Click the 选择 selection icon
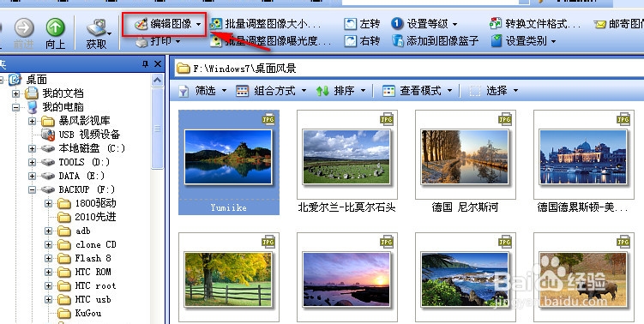The image size is (644, 324). point(475,91)
